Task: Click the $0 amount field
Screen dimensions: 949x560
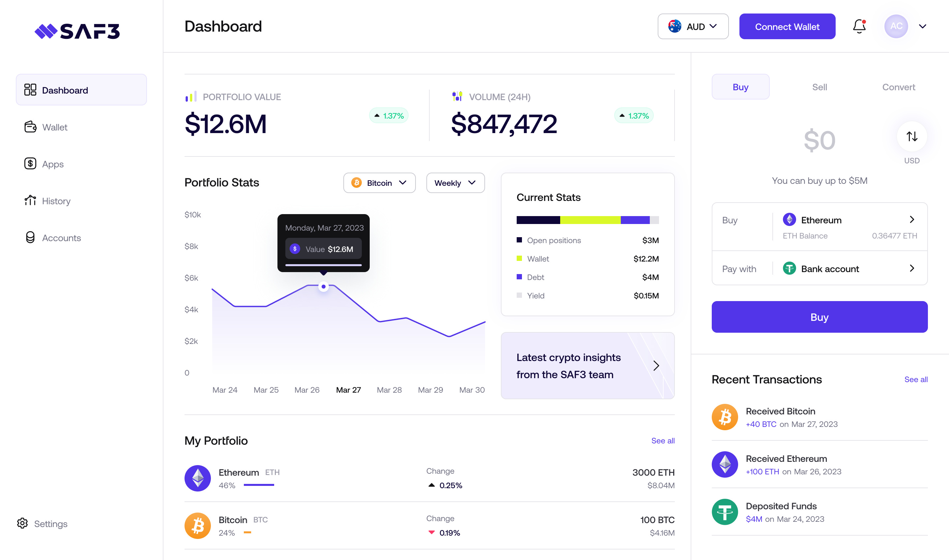Action: [x=820, y=140]
